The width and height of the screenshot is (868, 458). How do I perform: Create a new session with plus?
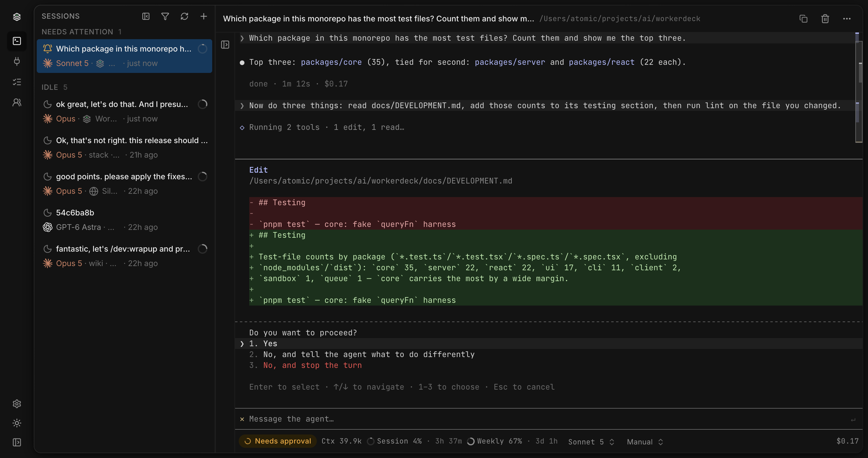click(x=203, y=17)
